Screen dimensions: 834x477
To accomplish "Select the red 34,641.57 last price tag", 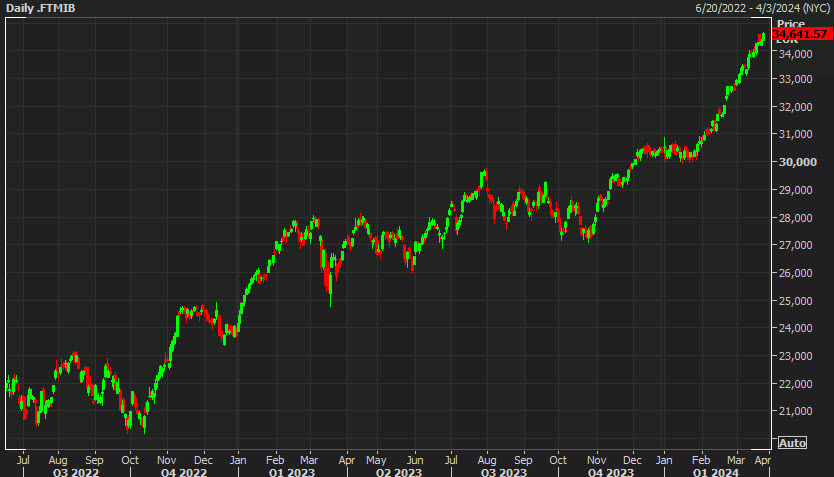I will [802, 34].
